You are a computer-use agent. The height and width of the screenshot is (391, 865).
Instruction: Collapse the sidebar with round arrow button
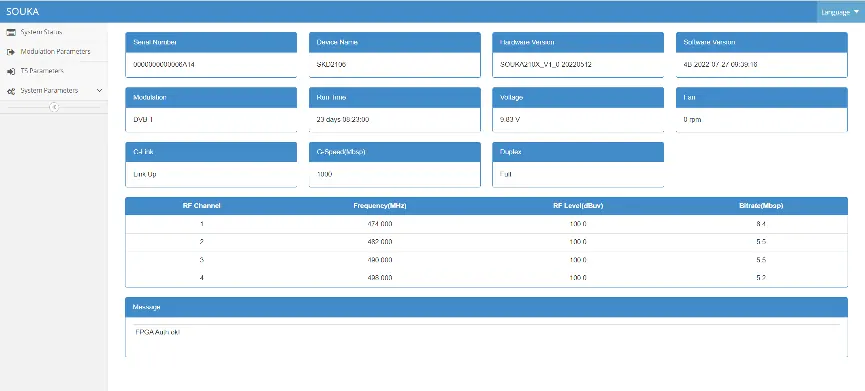54,107
